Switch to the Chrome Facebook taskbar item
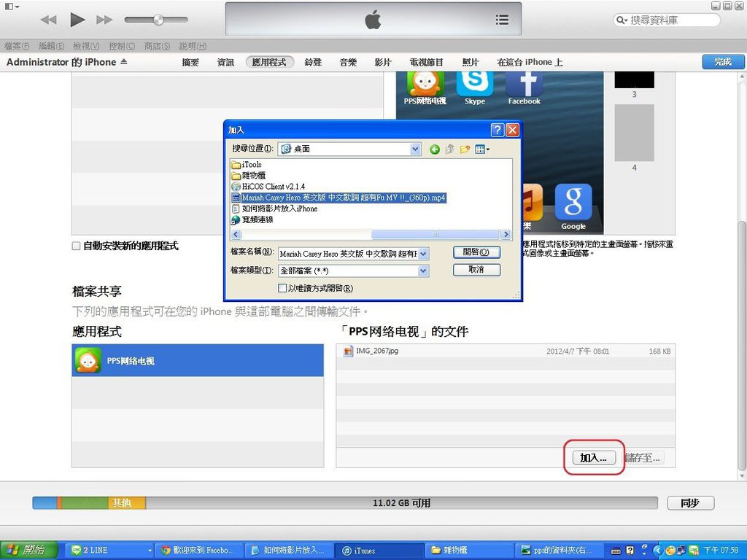 200,550
